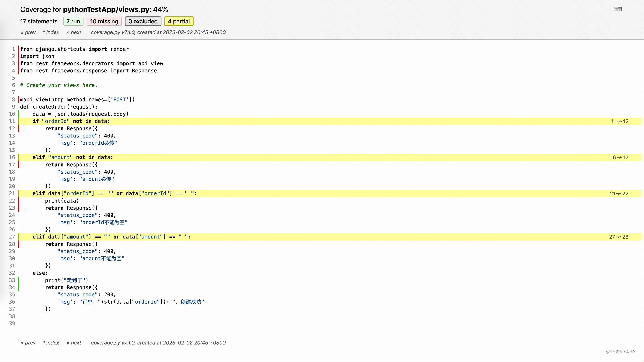Click line number 11
644x362 pixels.
[12, 121]
